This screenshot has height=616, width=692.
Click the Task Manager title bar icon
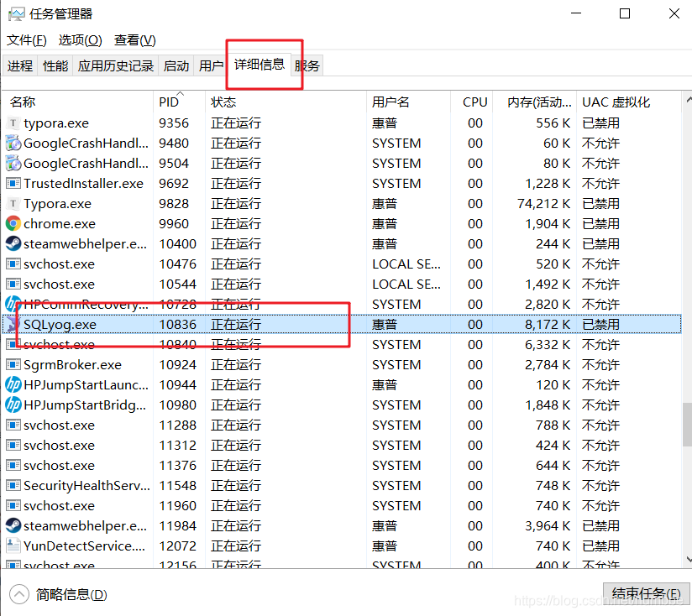pyautogui.click(x=16, y=14)
